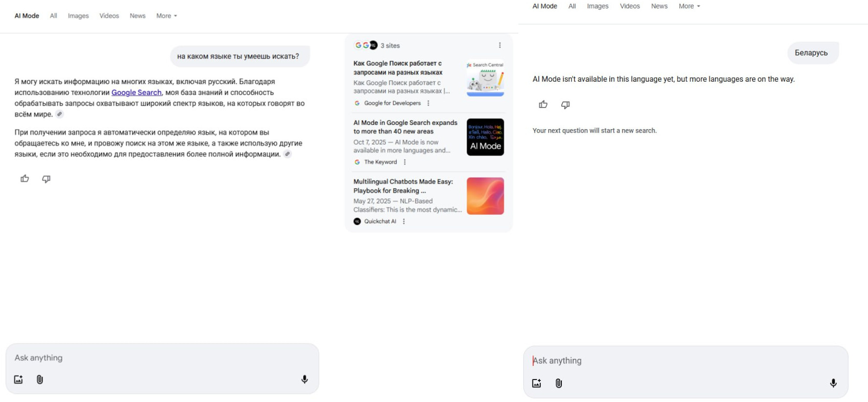Click the add image icon in left input box

pos(19,380)
